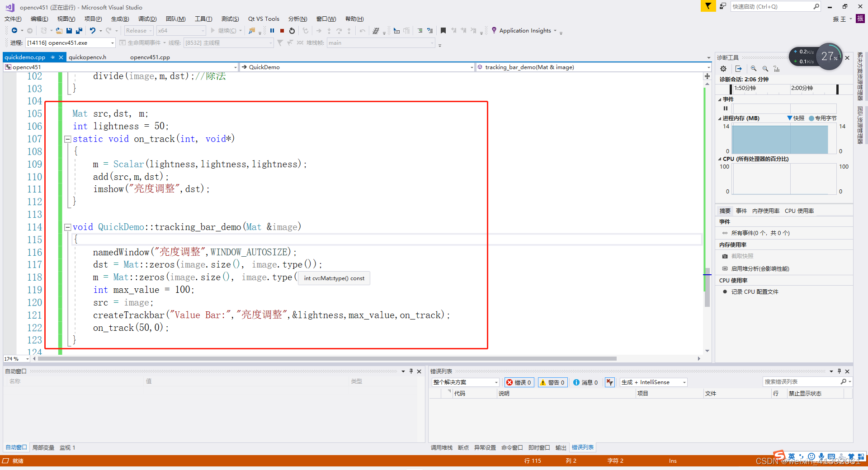868x470 pixels.
Task: Stop debugging with the red square icon
Action: (x=282, y=30)
